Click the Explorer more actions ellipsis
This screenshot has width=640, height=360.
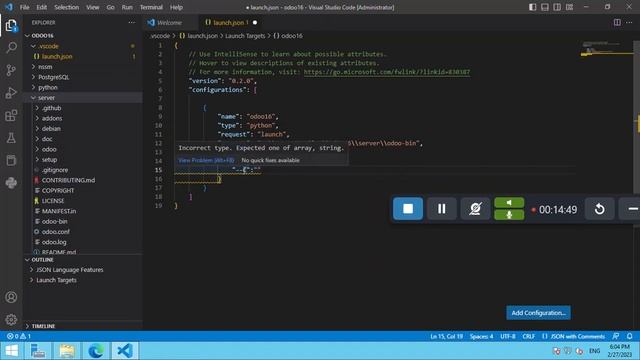pos(131,22)
